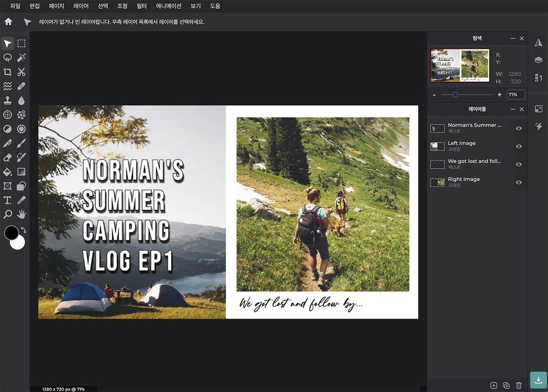
Task: Select the Shape tool
Action: tap(21, 186)
